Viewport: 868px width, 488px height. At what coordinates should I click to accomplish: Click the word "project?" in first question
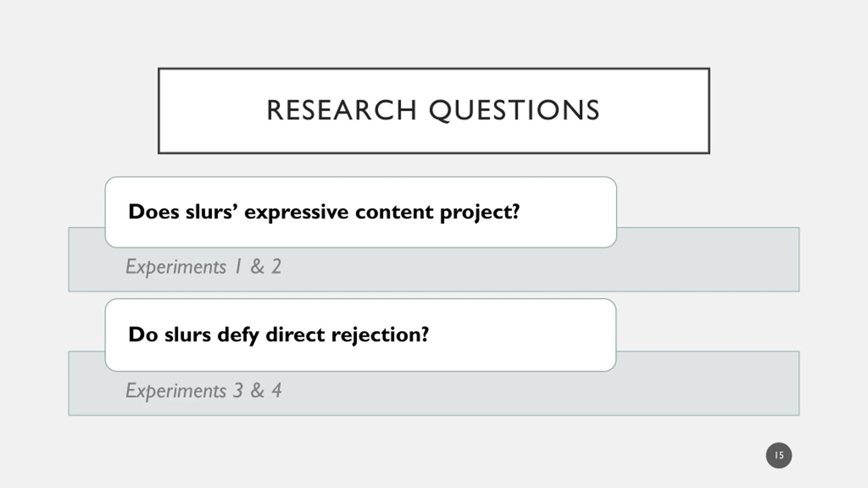480,213
